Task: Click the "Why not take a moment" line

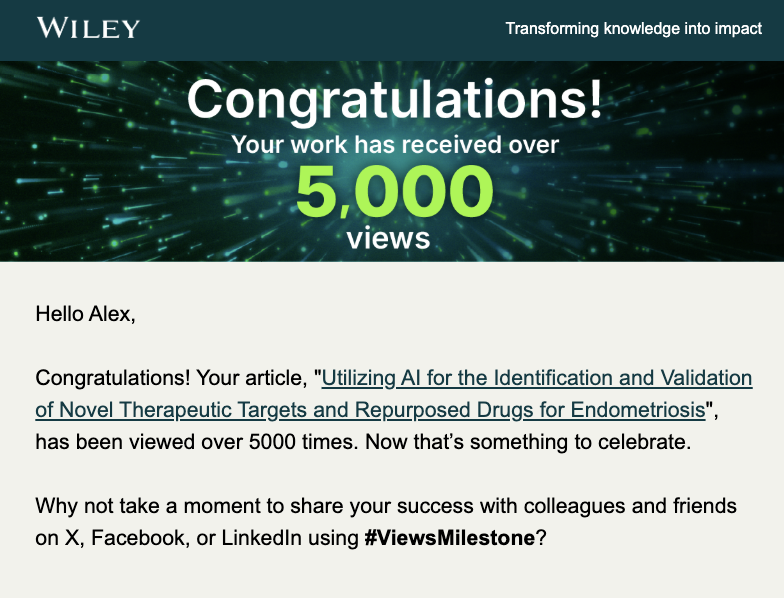Action: click(x=386, y=506)
